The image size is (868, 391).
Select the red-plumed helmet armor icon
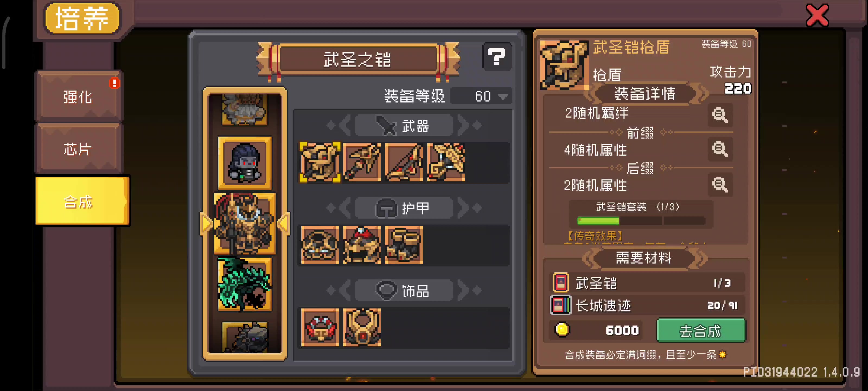tap(362, 245)
